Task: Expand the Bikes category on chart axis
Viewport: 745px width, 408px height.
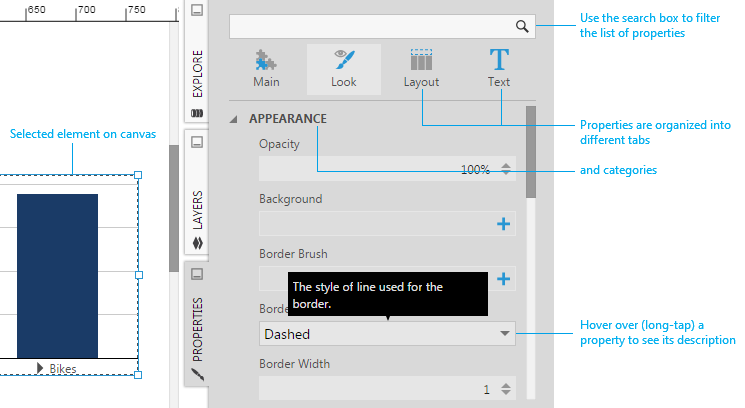Action: tap(40, 368)
